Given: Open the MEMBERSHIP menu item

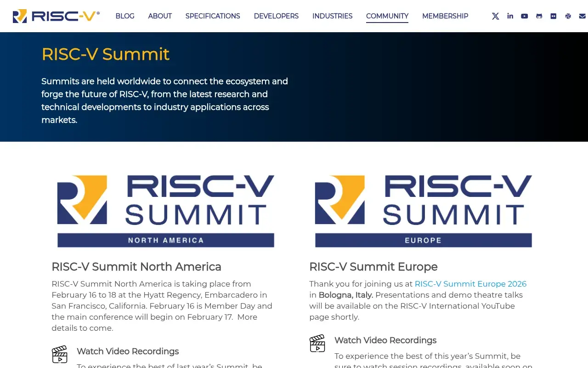Looking at the screenshot, I should tap(445, 16).
